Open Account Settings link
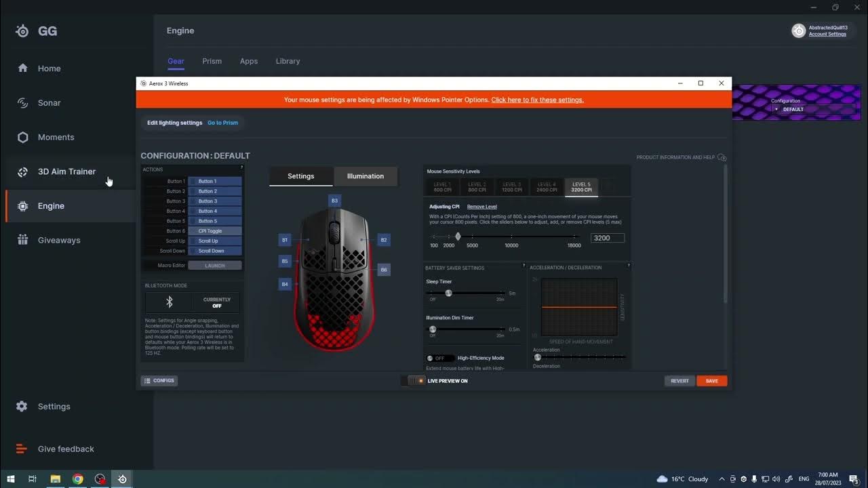 pyautogui.click(x=827, y=34)
